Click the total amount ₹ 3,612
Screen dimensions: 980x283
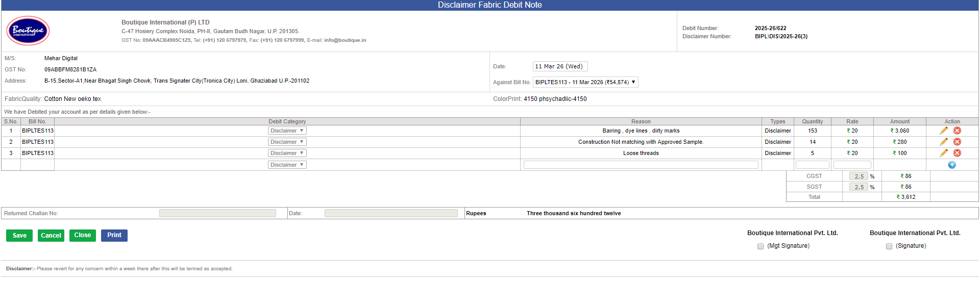906,197
